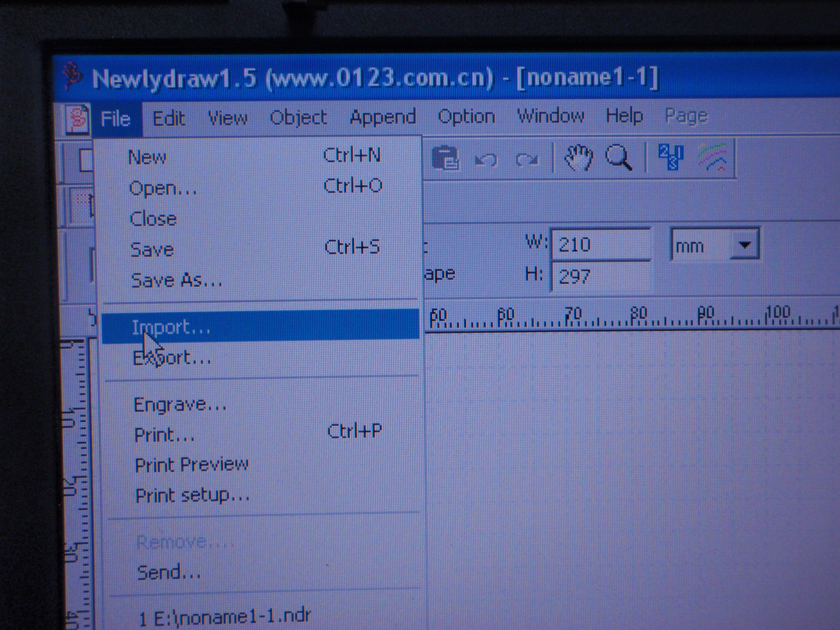This screenshot has height=630, width=840.
Task: Click the undo arrow icon
Action: tap(486, 159)
